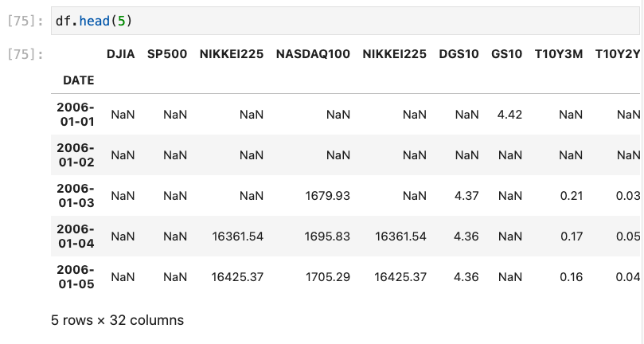Select the 2006-01-05 row label
Image resolution: width=644 pixels, height=344 pixels.
pos(76,276)
